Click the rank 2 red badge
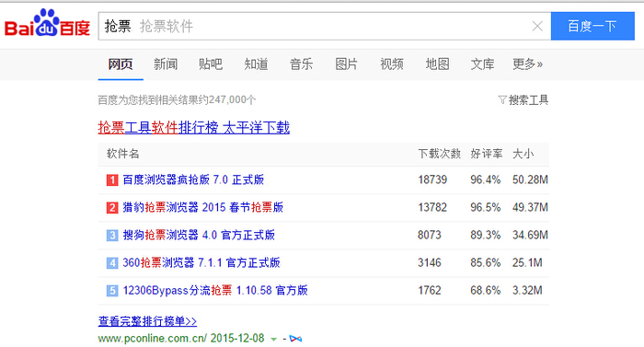This screenshot has height=347, width=644. (x=112, y=208)
